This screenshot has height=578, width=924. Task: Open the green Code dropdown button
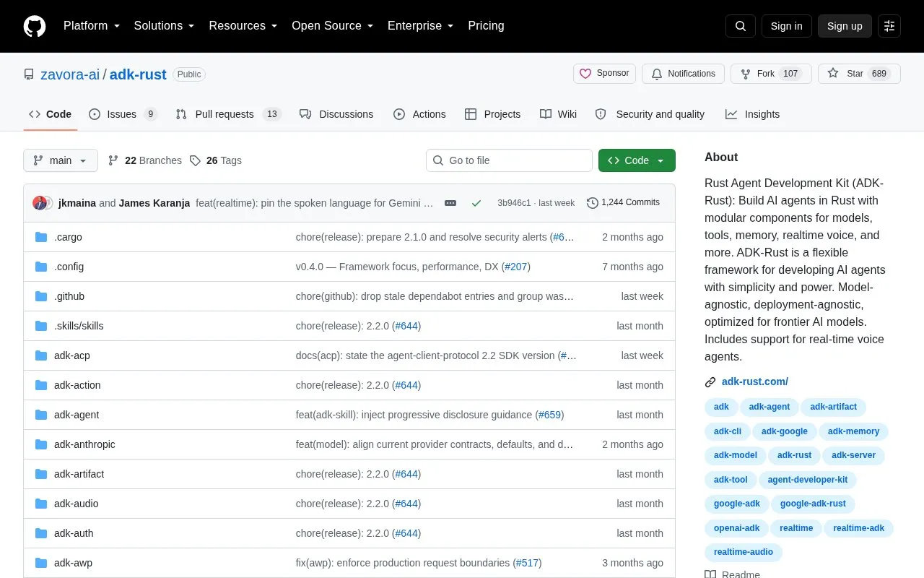click(637, 160)
